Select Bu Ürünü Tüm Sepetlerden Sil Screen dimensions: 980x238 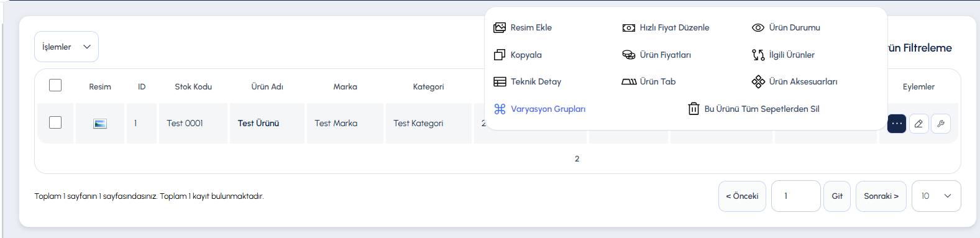(754, 109)
